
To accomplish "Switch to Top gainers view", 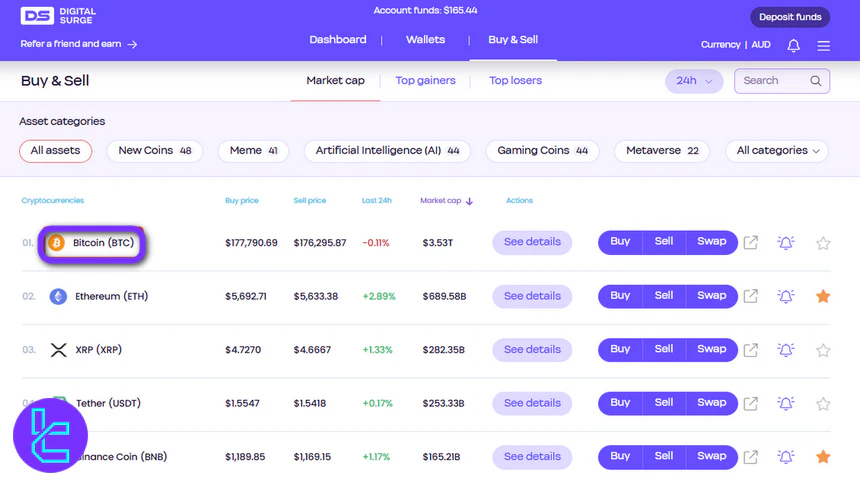I will tap(425, 81).
